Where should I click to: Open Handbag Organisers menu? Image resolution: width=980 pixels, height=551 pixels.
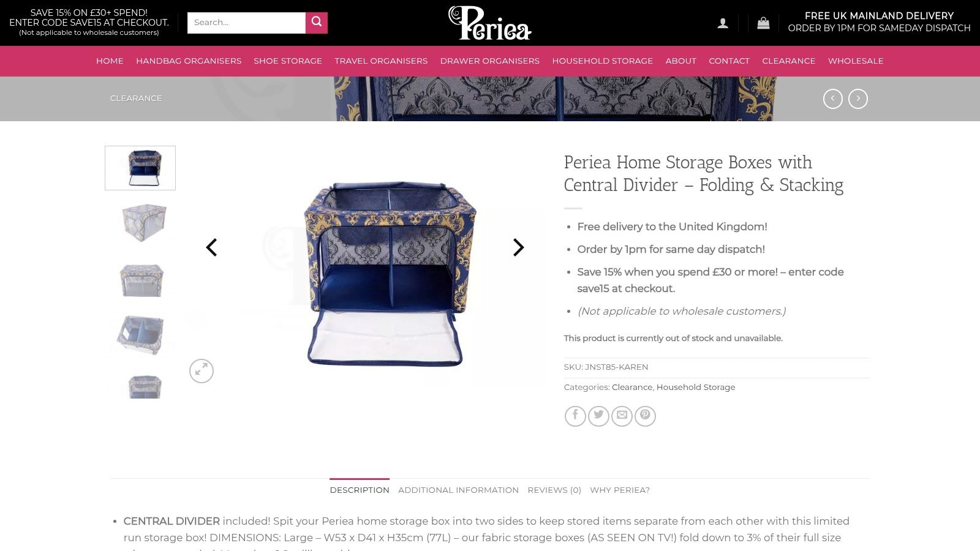pyautogui.click(x=189, y=61)
